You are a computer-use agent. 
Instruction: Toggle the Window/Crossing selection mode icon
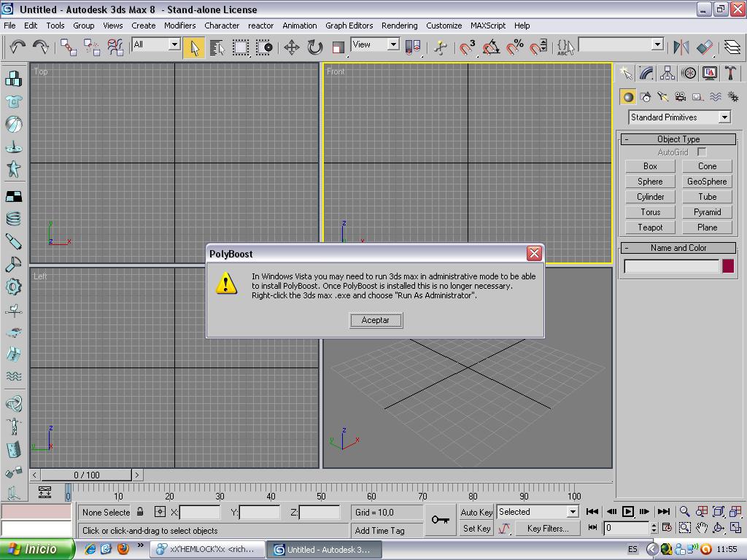coord(264,47)
